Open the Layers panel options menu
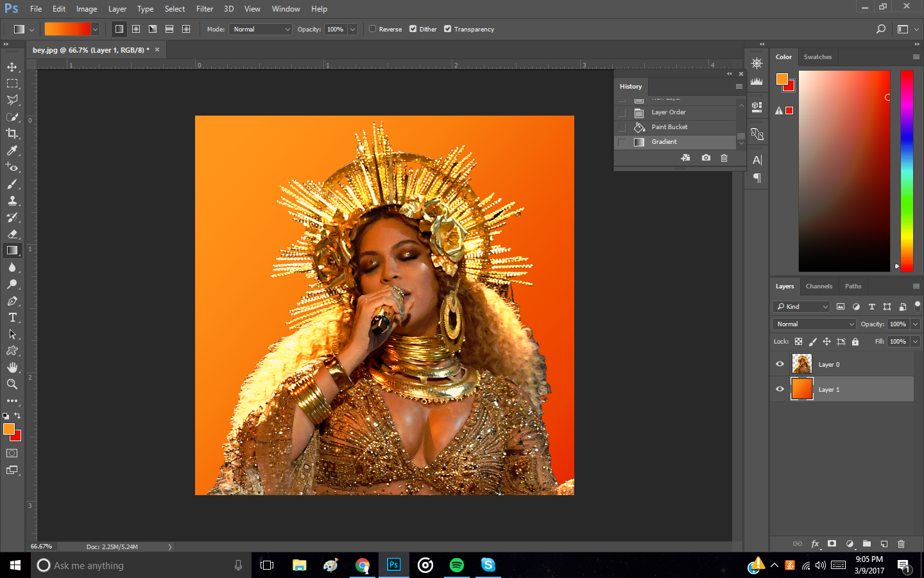924x578 pixels. [916, 286]
